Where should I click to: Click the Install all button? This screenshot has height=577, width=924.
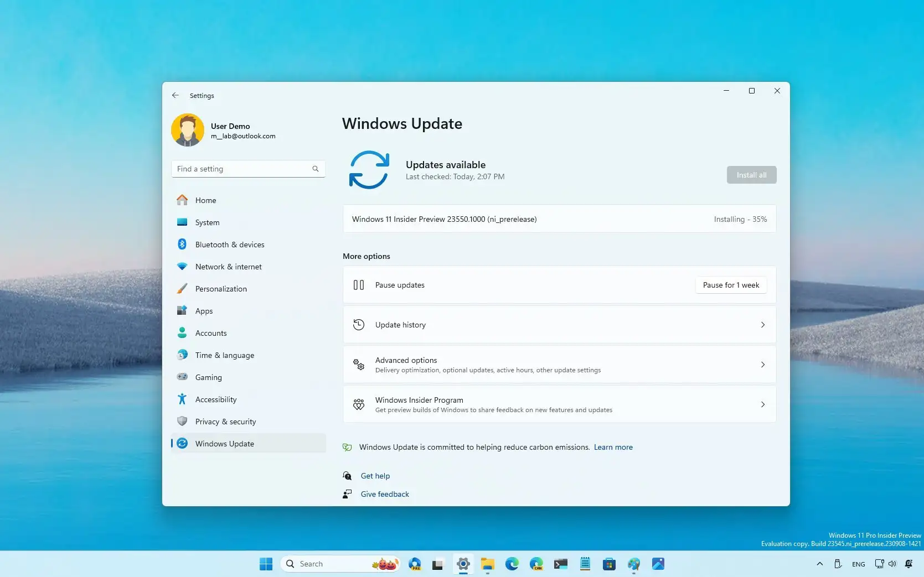point(751,175)
